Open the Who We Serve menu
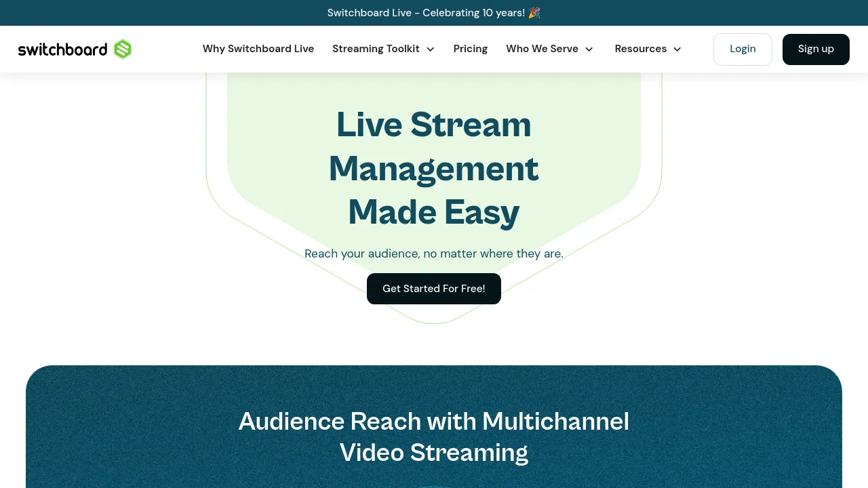The height and width of the screenshot is (488, 868). click(542, 49)
